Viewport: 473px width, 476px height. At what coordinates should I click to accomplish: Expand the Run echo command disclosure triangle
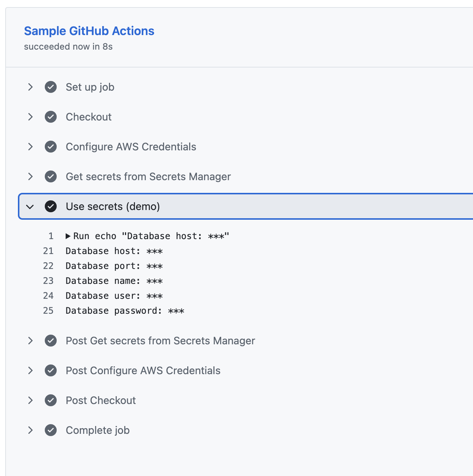(68, 236)
